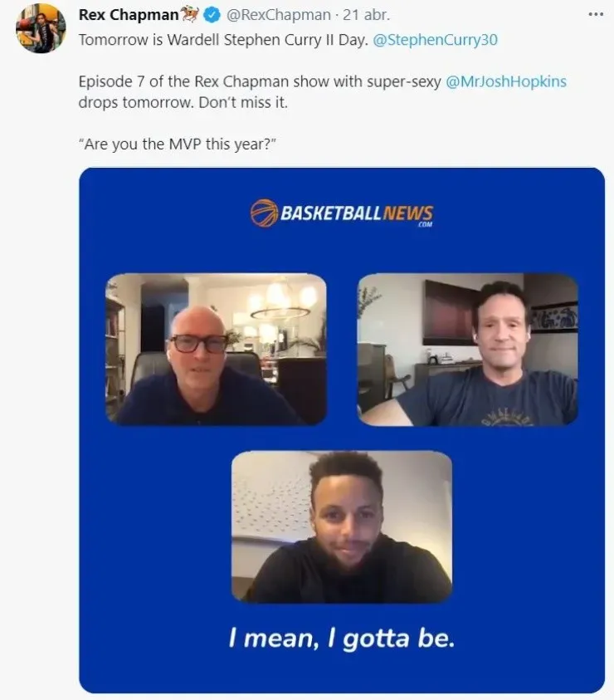Select the video pane with man in gray t-shirt

(x=468, y=350)
